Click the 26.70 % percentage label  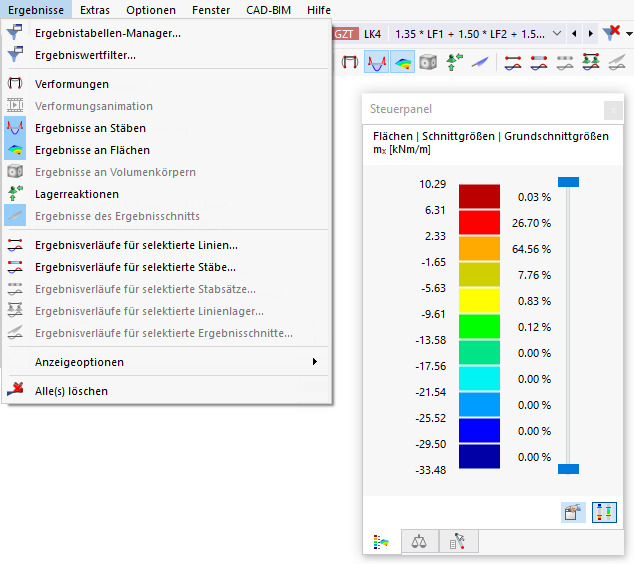[531, 223]
